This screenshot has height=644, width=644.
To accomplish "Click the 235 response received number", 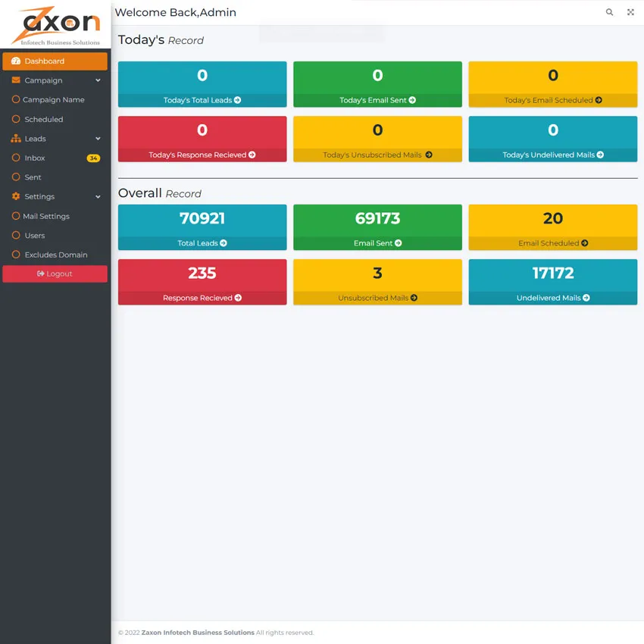I will 202,273.
